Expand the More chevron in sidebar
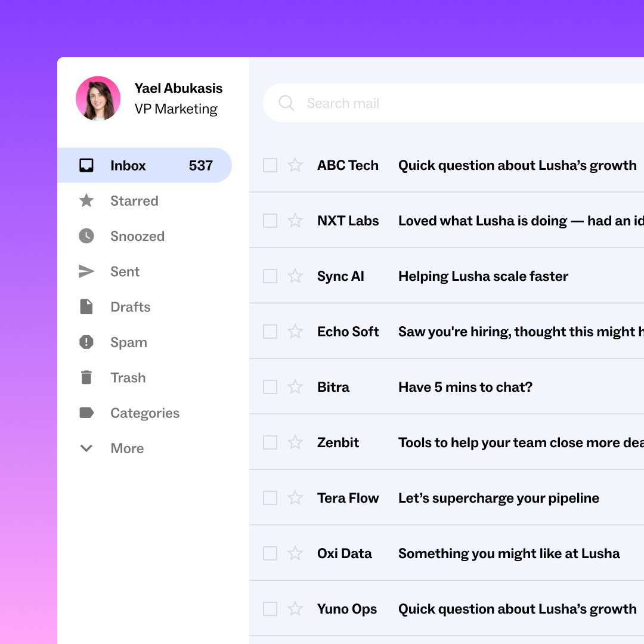Screen dimensions: 644x644 click(x=86, y=448)
